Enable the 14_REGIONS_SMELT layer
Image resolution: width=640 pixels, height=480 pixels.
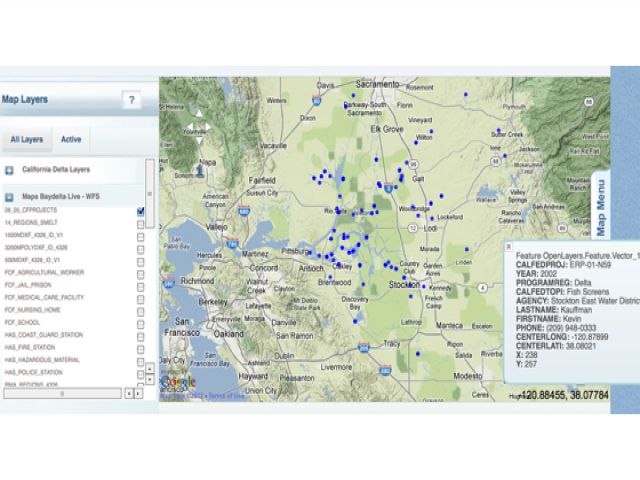[140, 224]
